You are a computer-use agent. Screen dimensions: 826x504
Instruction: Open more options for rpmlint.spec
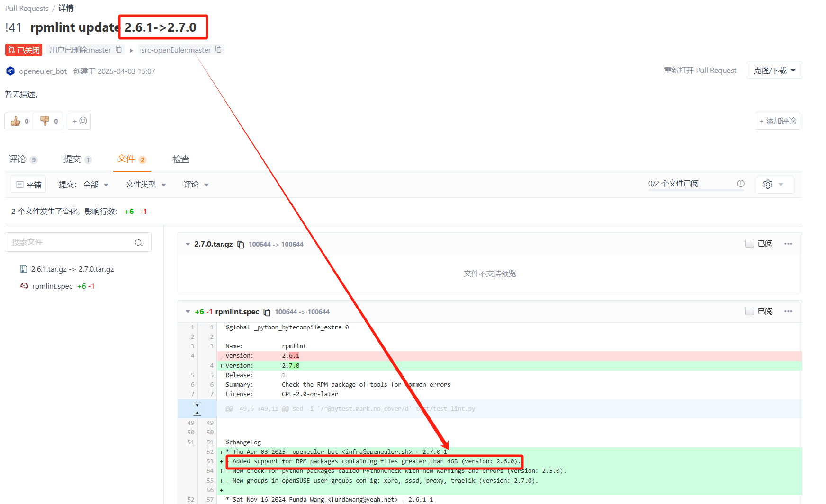tap(788, 311)
